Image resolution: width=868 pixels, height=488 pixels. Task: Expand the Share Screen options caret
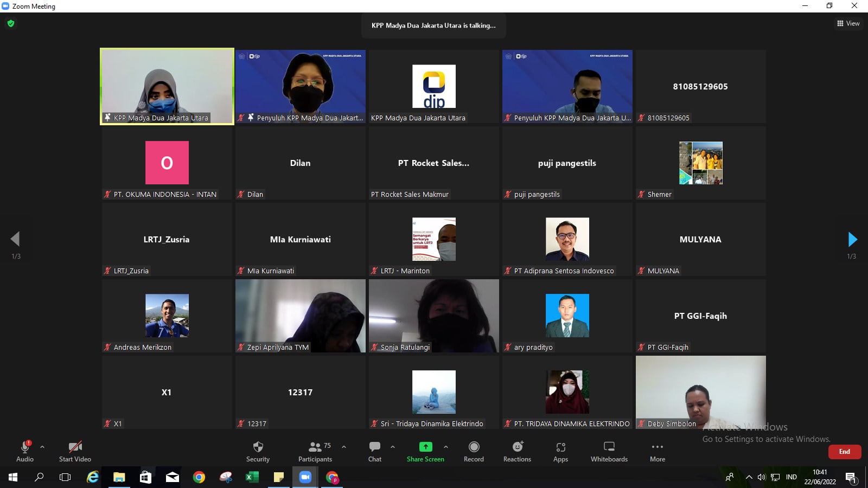coord(446,447)
